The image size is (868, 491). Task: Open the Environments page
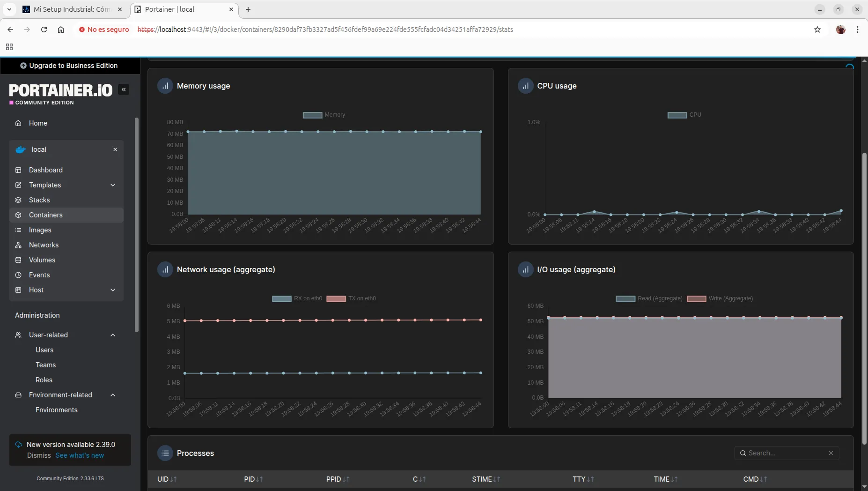click(57, 410)
